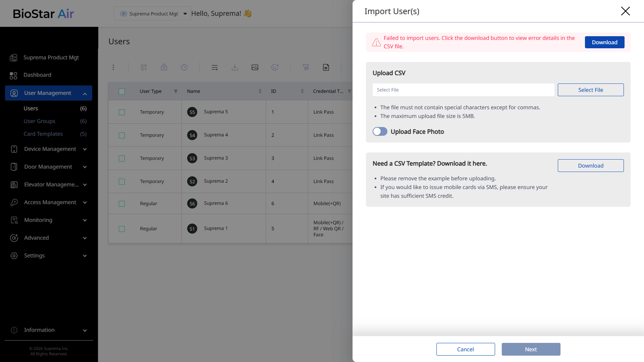Click Cancel in Import Users panel
The image size is (644, 362).
[x=465, y=349]
